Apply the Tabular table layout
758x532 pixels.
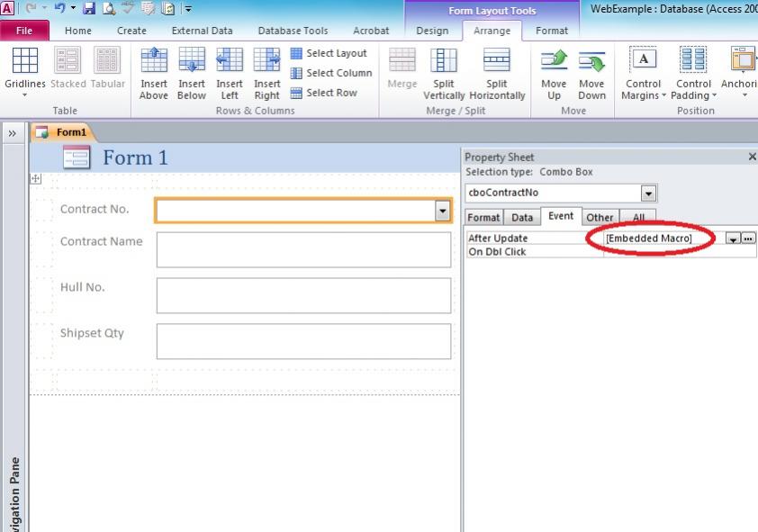pyautogui.click(x=107, y=68)
